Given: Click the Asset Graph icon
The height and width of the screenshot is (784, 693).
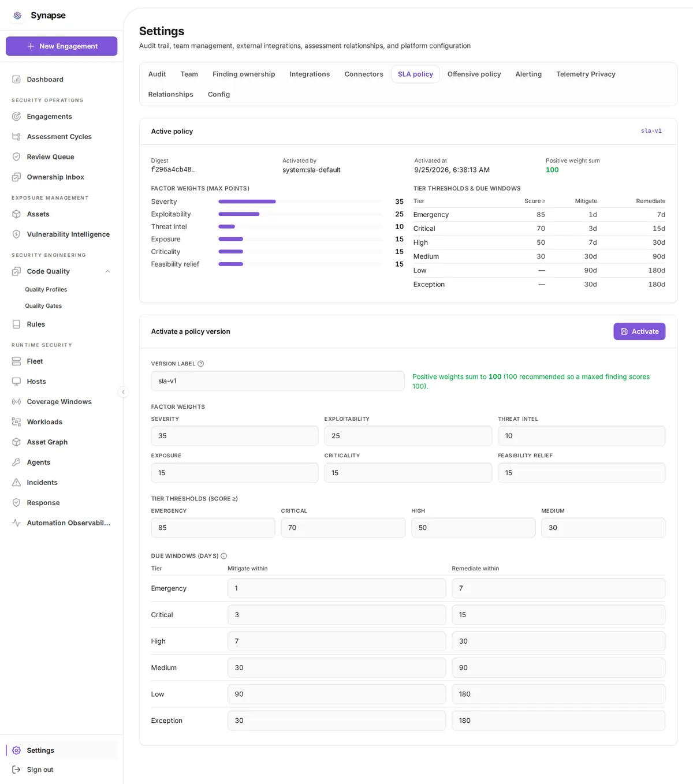Looking at the screenshot, I should [16, 442].
